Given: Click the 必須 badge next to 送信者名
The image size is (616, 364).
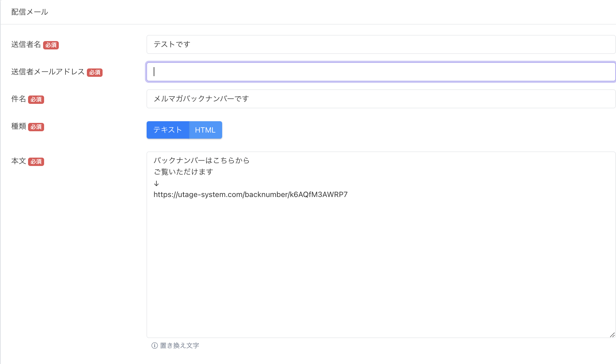Looking at the screenshot, I should [x=51, y=45].
